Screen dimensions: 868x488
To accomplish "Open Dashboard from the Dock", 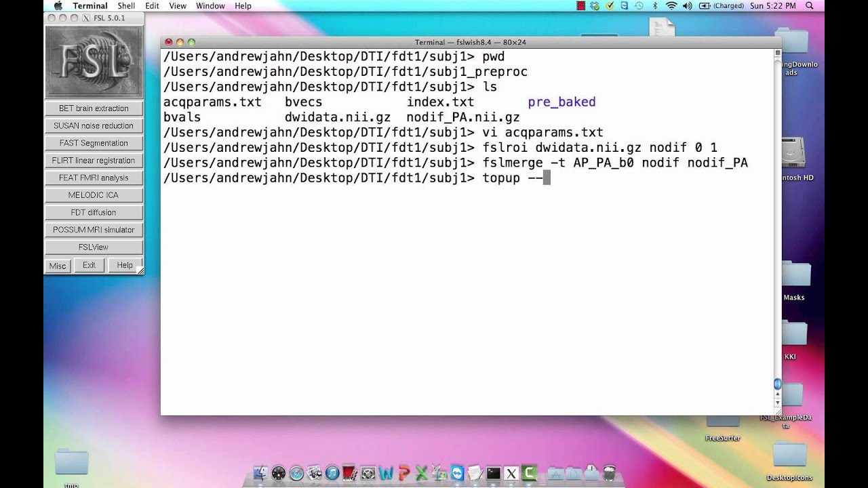I will (x=279, y=473).
